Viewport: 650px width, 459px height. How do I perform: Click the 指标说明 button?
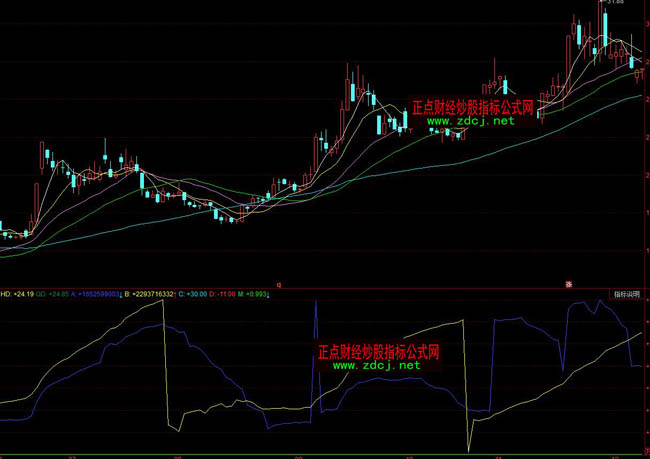626,295
